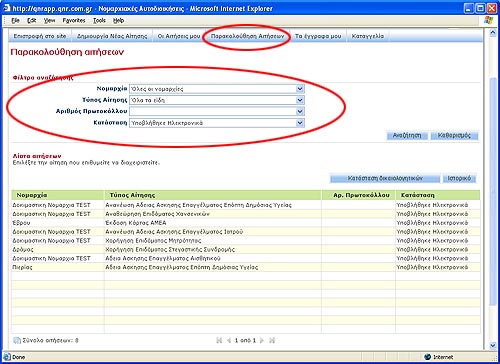Screen dimensions: 500x364
Task: Open the Tools menu
Action: [x=99, y=21]
